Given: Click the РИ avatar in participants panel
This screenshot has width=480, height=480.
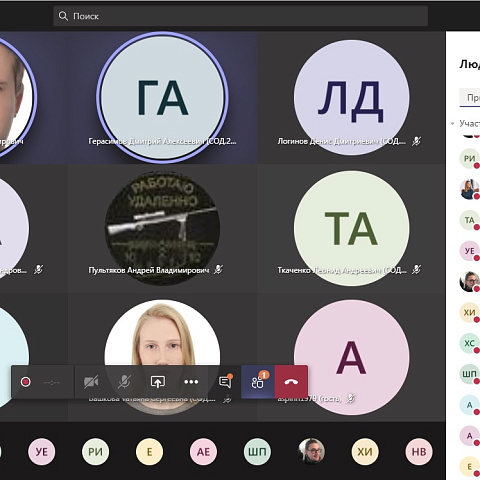Looking at the screenshot, I should pos(469,159).
